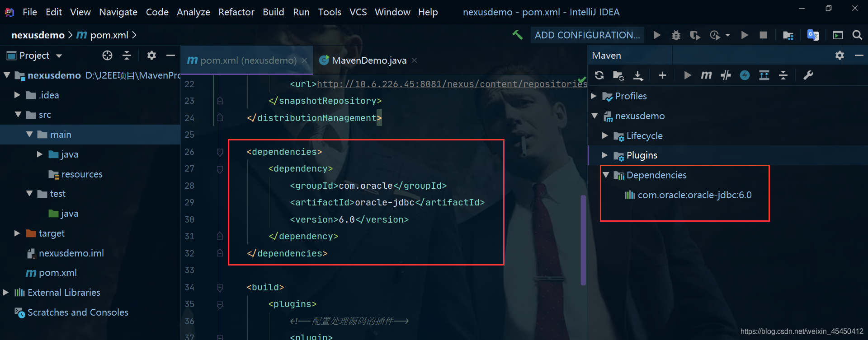Screen dimensions: 868x340
Task: Click Collapse All in Maven panel
Action: (x=783, y=75)
